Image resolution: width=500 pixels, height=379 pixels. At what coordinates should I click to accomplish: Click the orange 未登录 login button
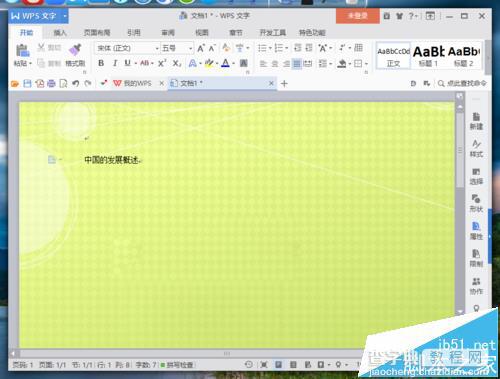pyautogui.click(x=358, y=16)
